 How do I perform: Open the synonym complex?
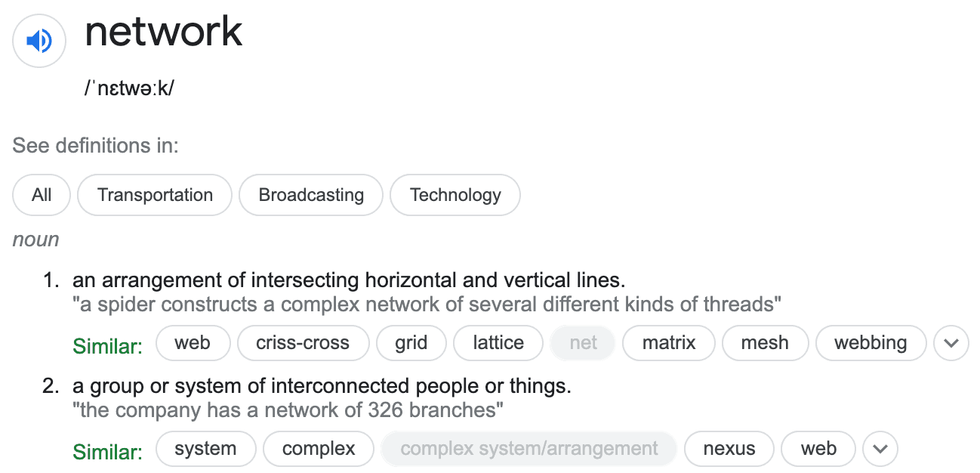click(319, 449)
